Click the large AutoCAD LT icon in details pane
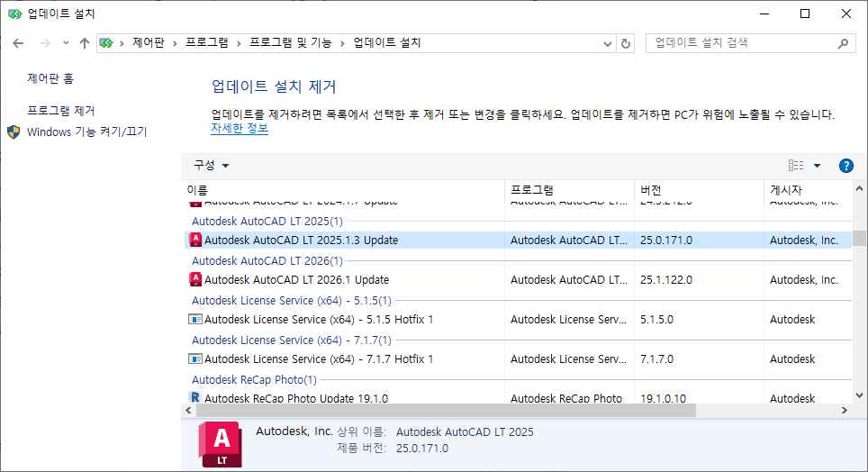Viewport: 868px width, 472px height. 218,443
